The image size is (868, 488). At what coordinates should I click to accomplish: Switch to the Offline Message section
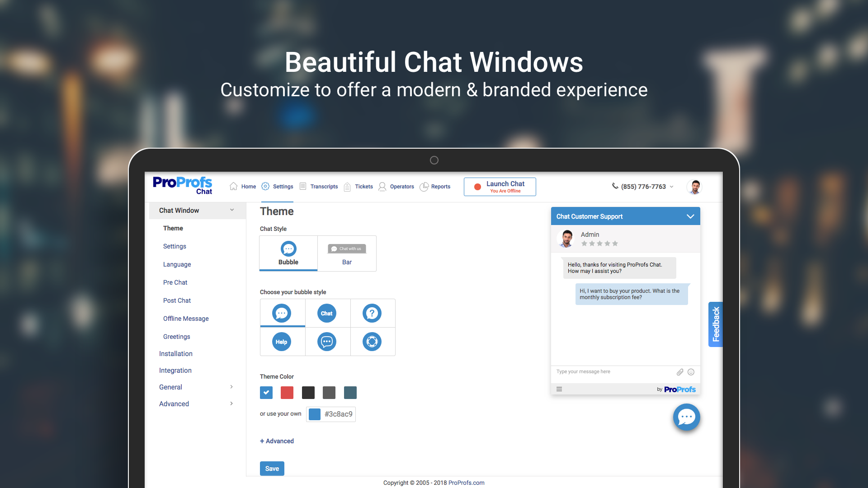185,318
